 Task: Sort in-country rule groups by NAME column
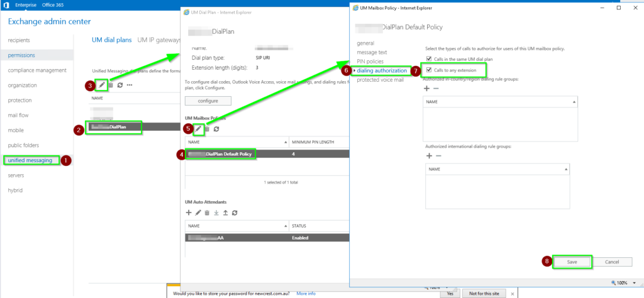click(500, 102)
